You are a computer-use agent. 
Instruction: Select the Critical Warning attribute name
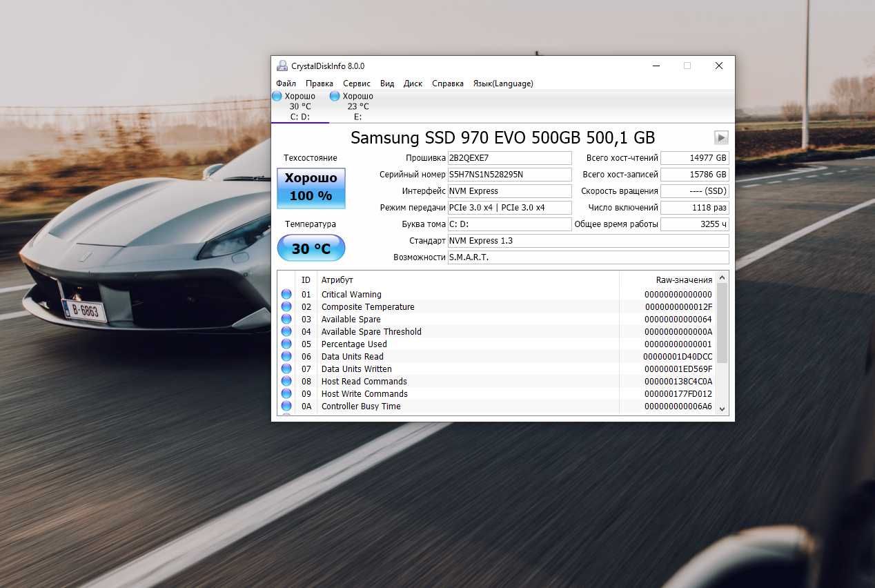pos(351,295)
